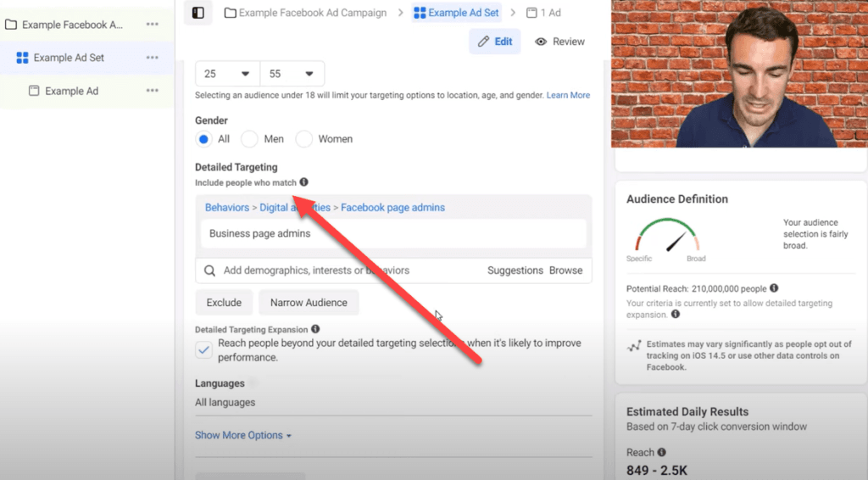Click the search magnifier icon
868x480 pixels.
click(x=209, y=271)
